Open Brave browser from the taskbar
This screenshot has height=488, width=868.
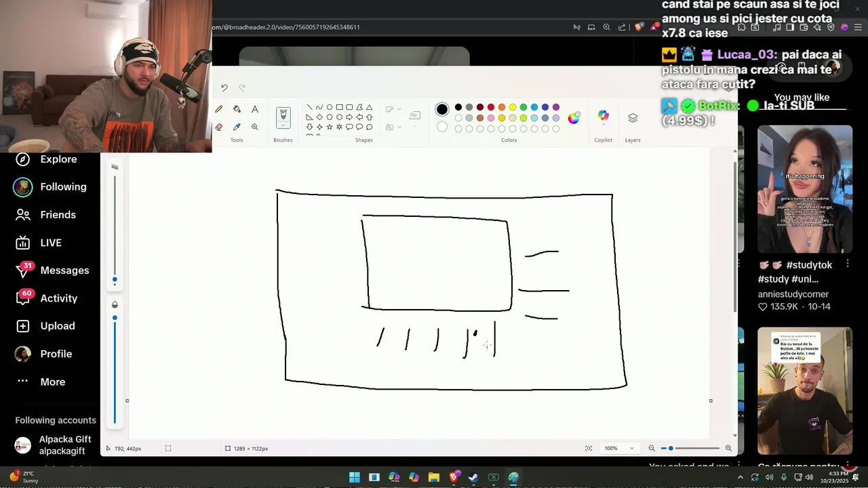(454, 477)
